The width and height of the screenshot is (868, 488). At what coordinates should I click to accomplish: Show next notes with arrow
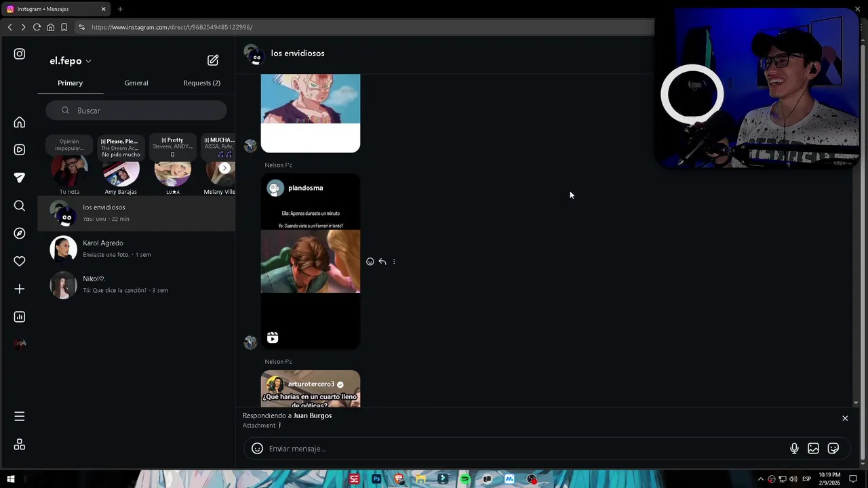[x=224, y=168]
